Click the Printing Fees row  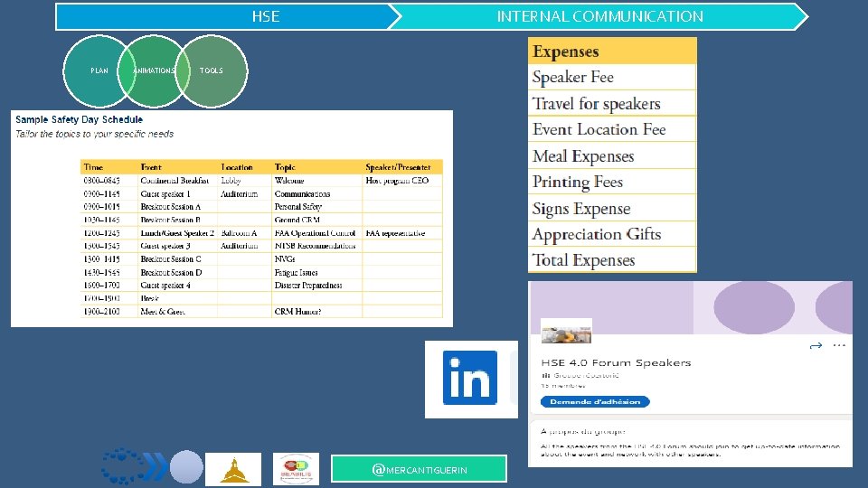coord(612,182)
